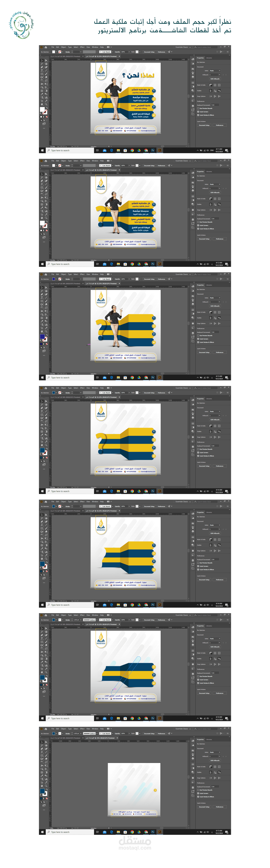This screenshot has height=868, width=270.
Task: Select the Type tool in the topmost window
Action: 42,70
